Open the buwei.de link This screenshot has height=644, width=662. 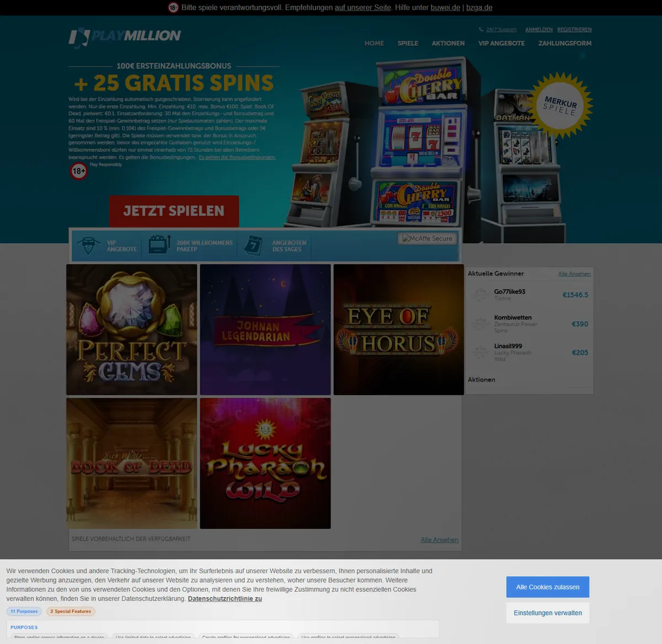[445, 8]
